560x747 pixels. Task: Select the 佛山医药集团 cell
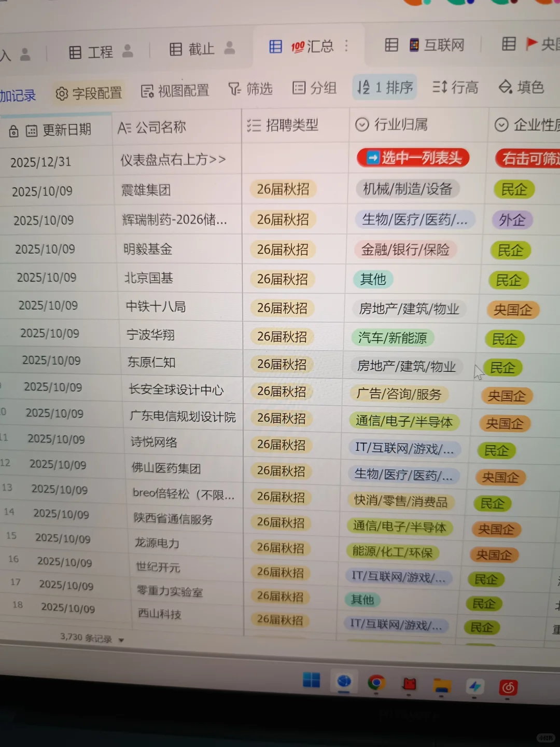point(185,468)
